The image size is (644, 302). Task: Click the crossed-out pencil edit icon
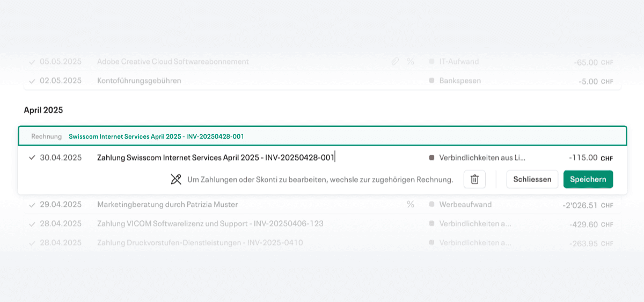176,179
